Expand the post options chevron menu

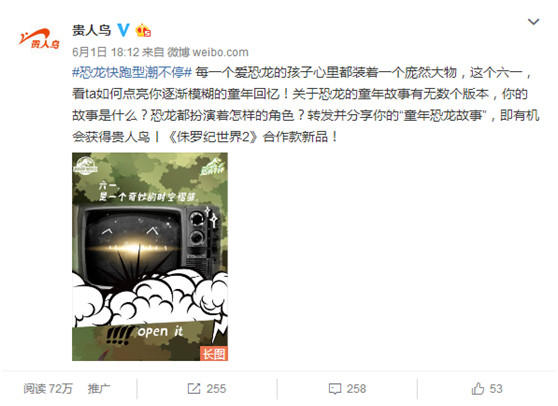[533, 22]
